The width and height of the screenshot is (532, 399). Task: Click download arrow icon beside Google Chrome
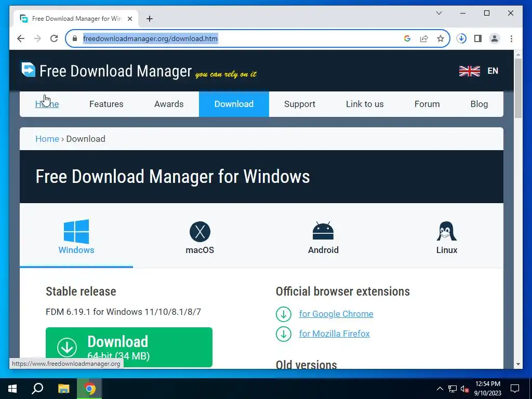[284, 314]
